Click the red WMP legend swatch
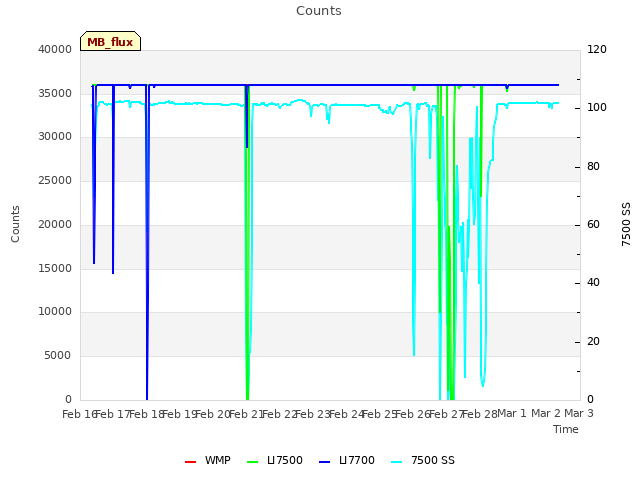640x480 pixels. coord(191,462)
